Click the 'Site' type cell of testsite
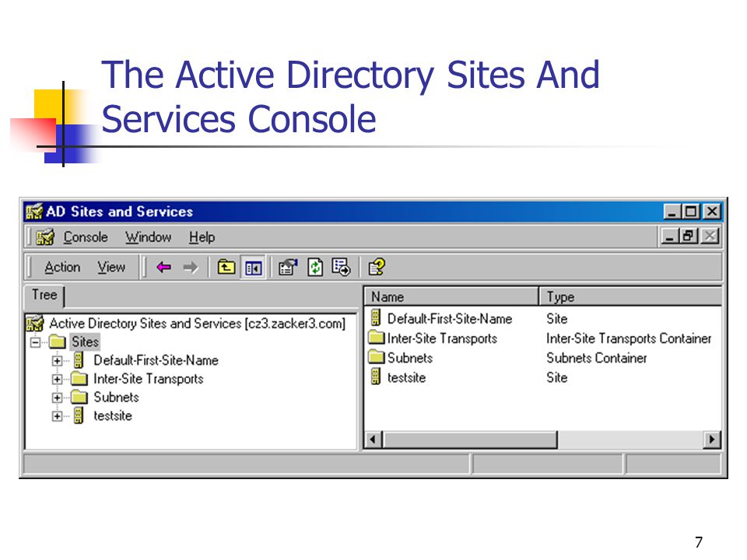The height and width of the screenshot is (560, 747). click(x=557, y=378)
